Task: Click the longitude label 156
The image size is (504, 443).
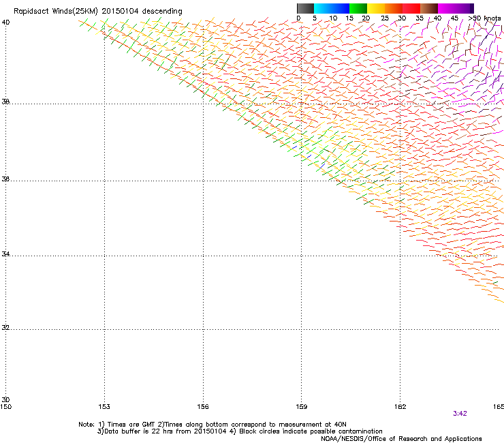Action: click(x=203, y=407)
